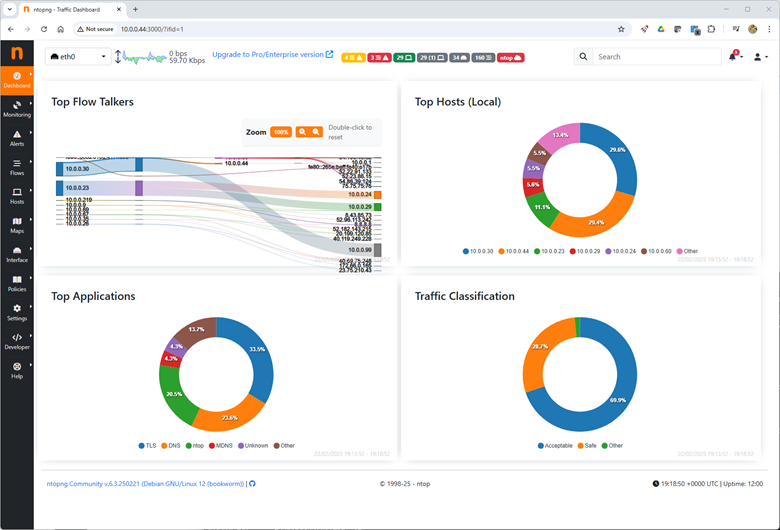
Task: Toggle the 10.0.0.30 hosts legend entry
Action: click(x=478, y=251)
